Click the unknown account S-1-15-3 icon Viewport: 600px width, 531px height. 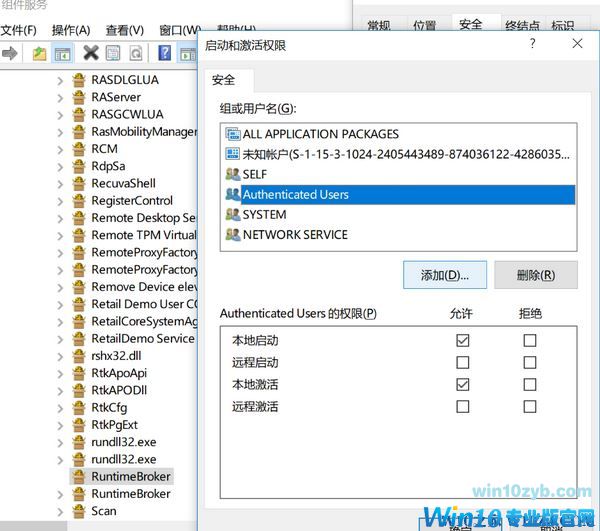[233, 154]
